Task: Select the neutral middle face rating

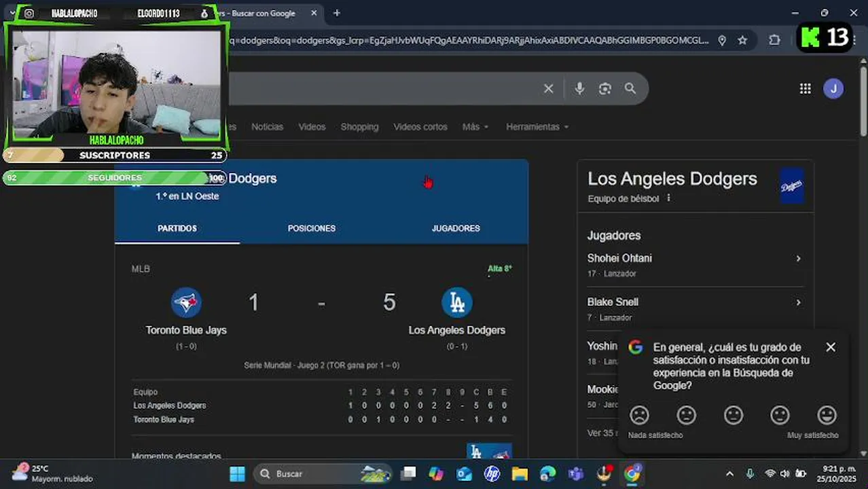Action: coord(734,414)
